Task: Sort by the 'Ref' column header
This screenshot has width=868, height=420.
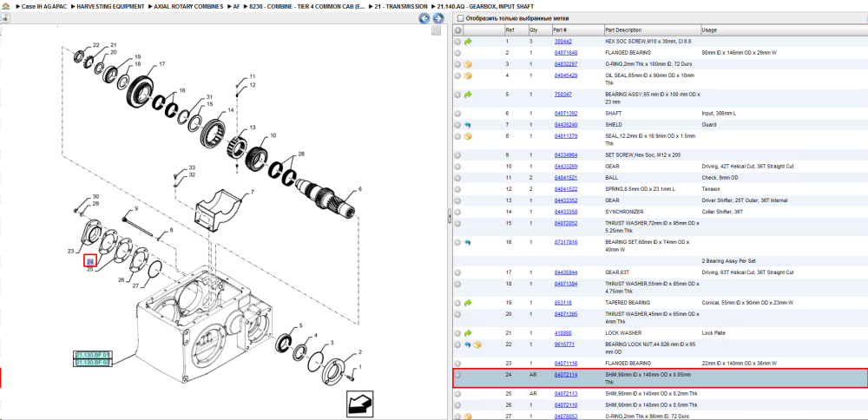Action: [516, 30]
